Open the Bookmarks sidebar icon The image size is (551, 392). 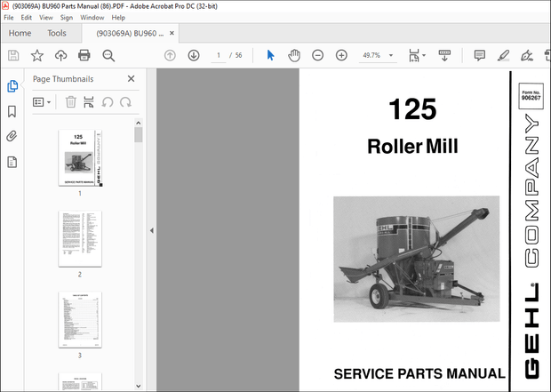point(12,111)
